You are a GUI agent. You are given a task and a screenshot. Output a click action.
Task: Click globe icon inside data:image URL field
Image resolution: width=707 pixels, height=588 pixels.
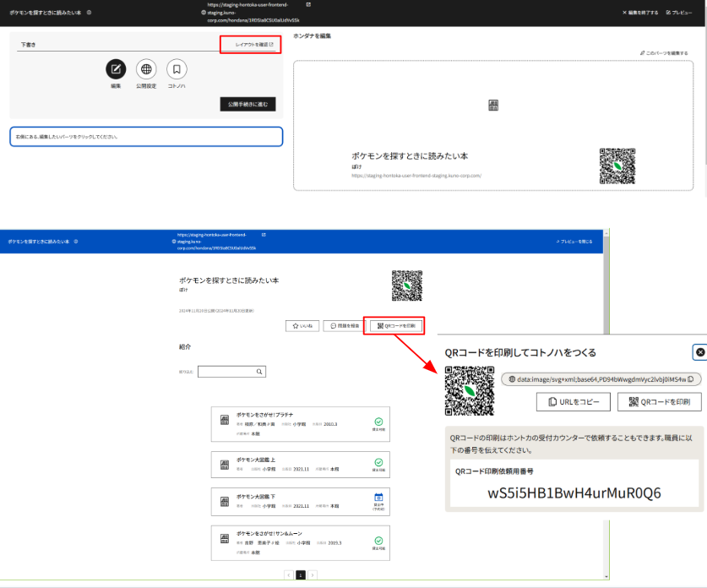click(512, 379)
